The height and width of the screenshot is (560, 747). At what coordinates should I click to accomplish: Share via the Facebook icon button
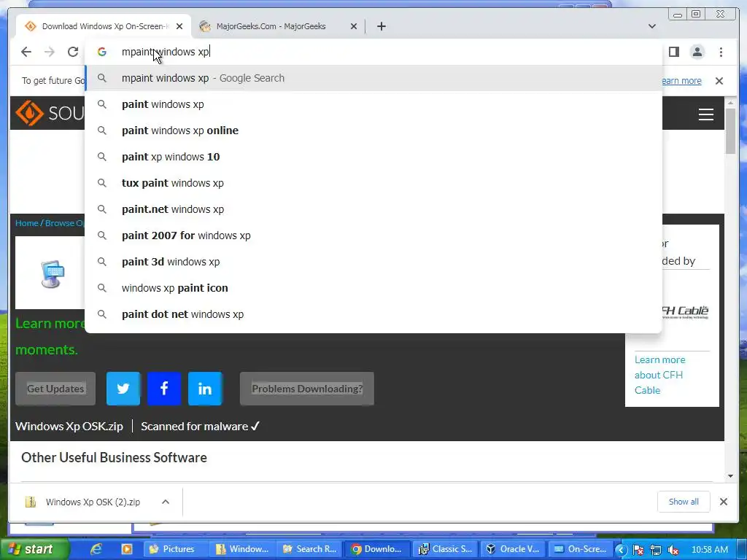coord(164,389)
